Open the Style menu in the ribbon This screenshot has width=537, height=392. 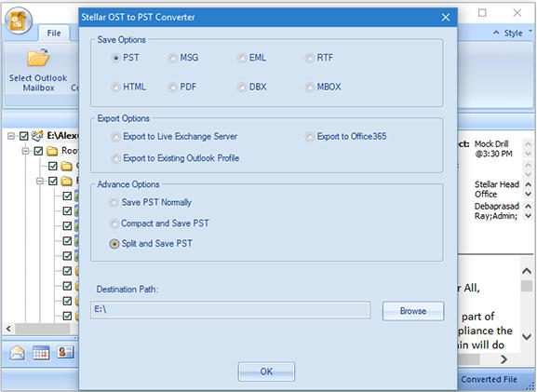tap(513, 34)
